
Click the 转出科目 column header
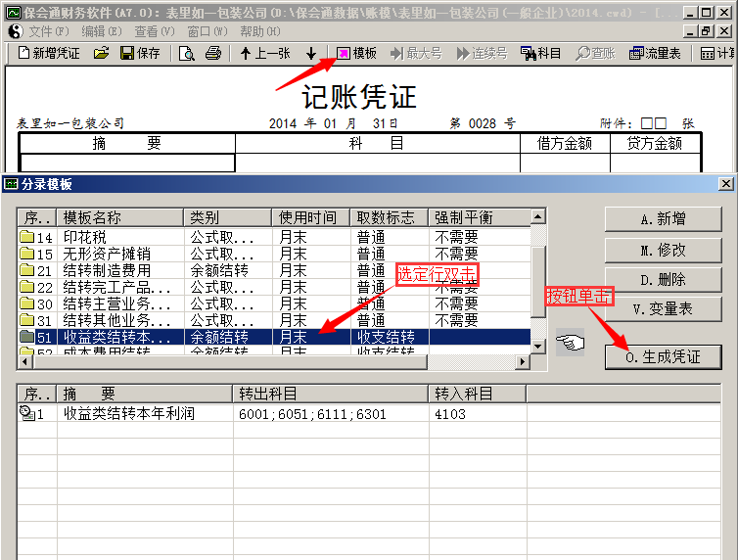(331, 394)
